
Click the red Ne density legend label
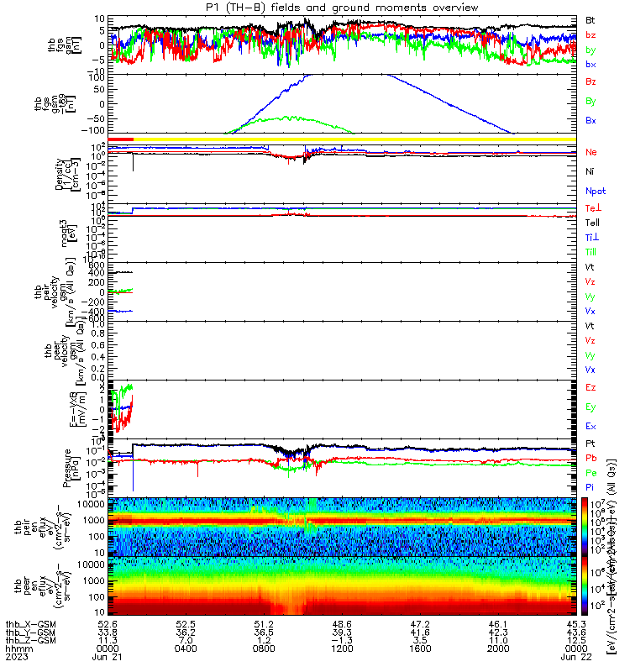tap(591, 152)
